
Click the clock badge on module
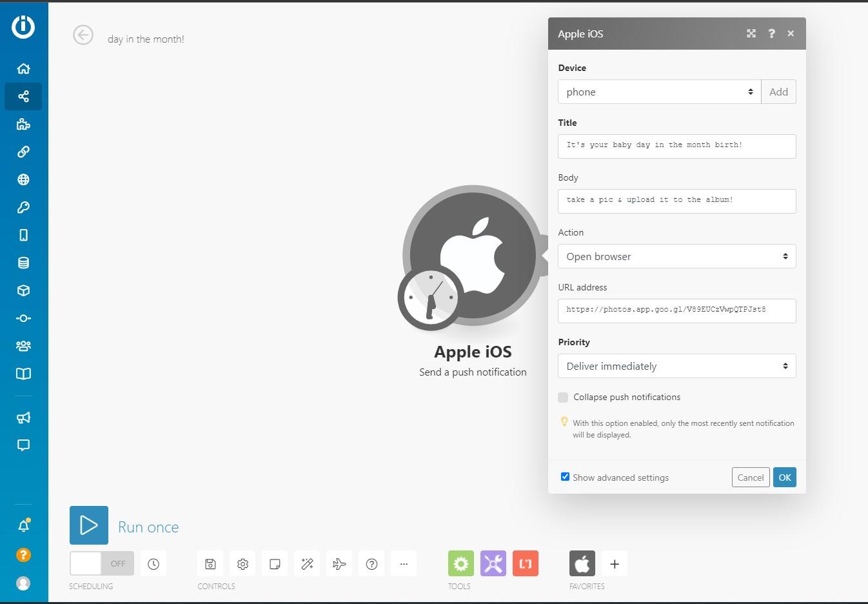click(431, 297)
